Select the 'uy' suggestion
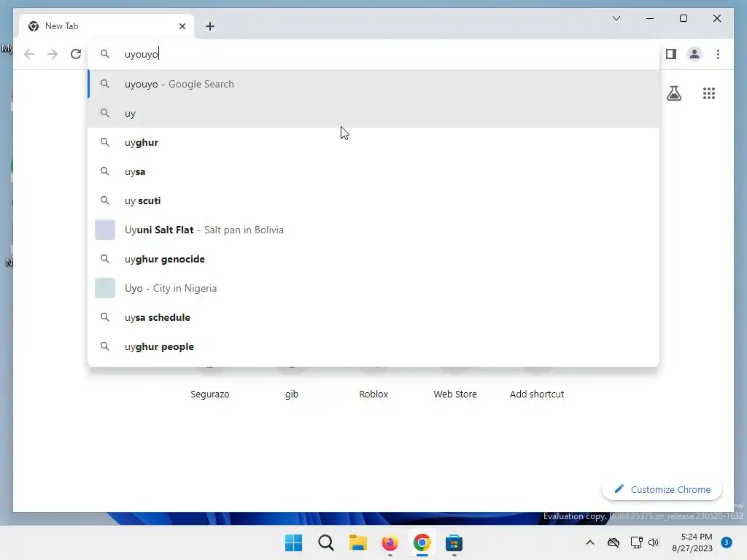 click(373, 113)
